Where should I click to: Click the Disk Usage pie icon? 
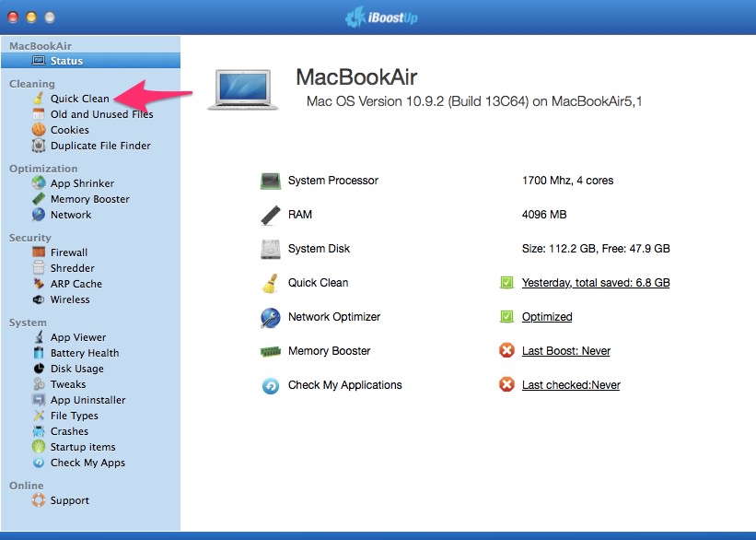click(39, 369)
